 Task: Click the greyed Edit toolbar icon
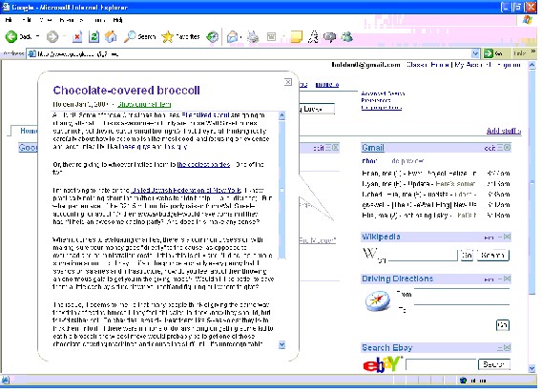[x=272, y=36]
